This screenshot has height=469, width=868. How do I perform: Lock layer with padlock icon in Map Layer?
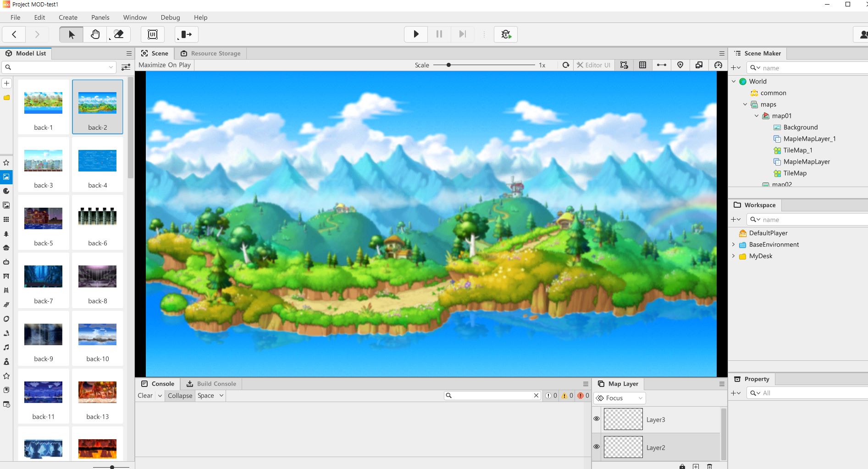(x=682, y=467)
